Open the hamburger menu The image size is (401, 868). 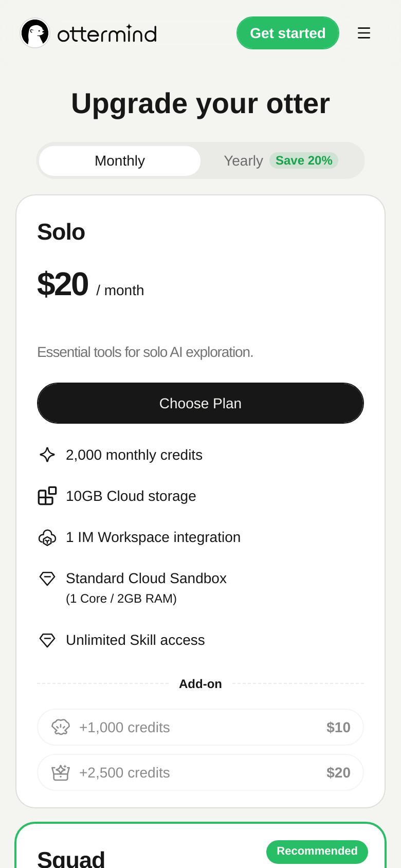(x=364, y=33)
